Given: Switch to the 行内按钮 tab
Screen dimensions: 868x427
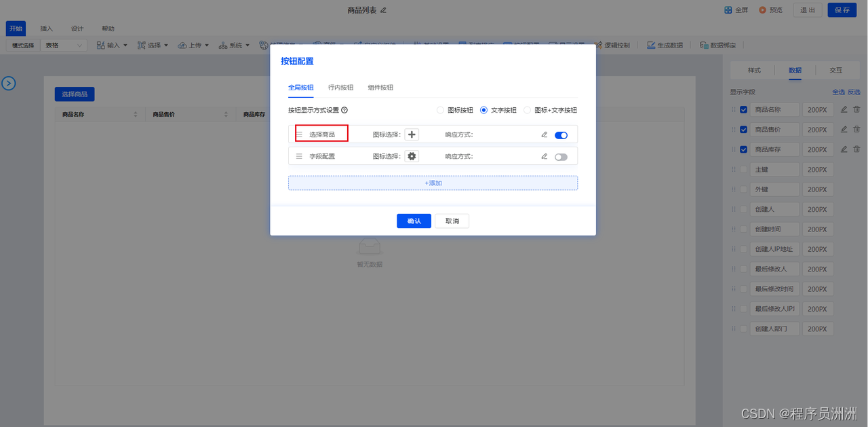Looking at the screenshot, I should [340, 88].
